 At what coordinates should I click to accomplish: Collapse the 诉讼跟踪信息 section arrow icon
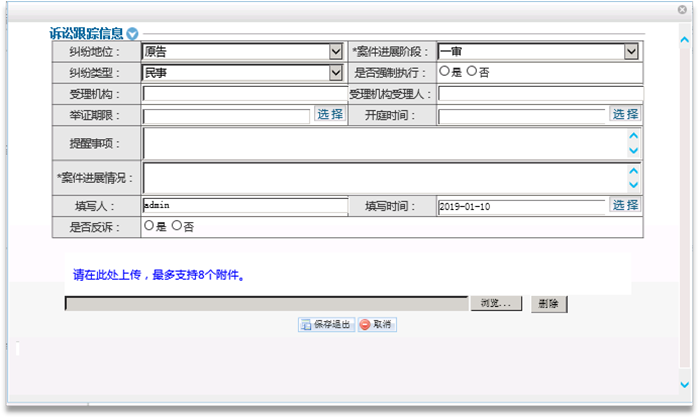tap(133, 34)
